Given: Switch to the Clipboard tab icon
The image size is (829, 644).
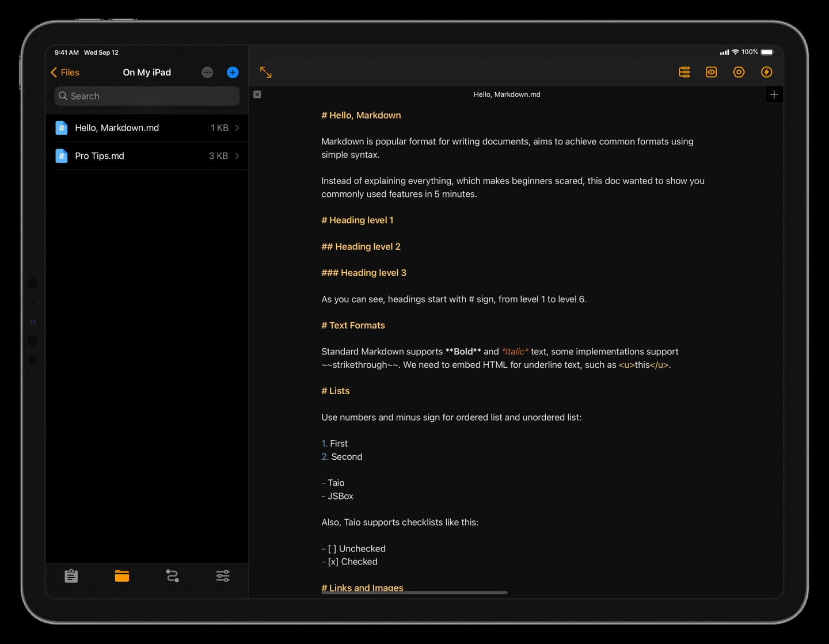Looking at the screenshot, I should point(71,576).
